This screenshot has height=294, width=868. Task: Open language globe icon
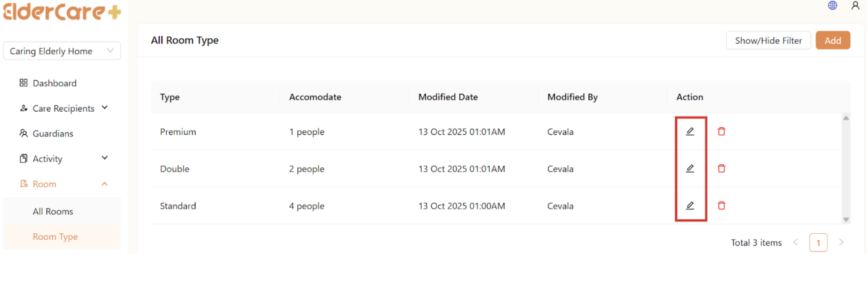[x=832, y=6]
